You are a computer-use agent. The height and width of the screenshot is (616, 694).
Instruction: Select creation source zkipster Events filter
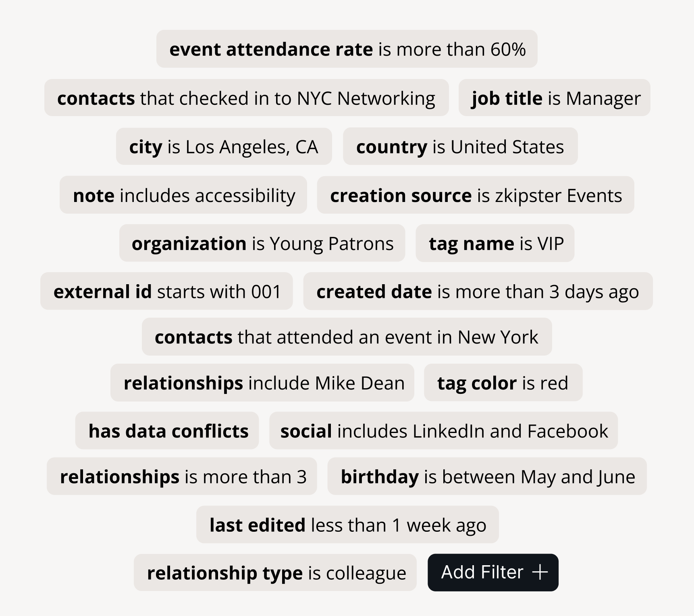(476, 195)
